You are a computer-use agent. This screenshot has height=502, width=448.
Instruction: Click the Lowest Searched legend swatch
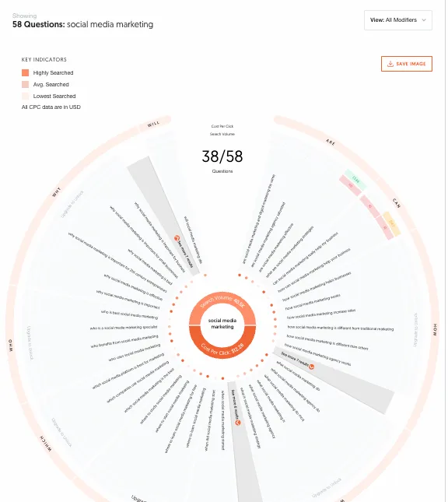point(26,96)
